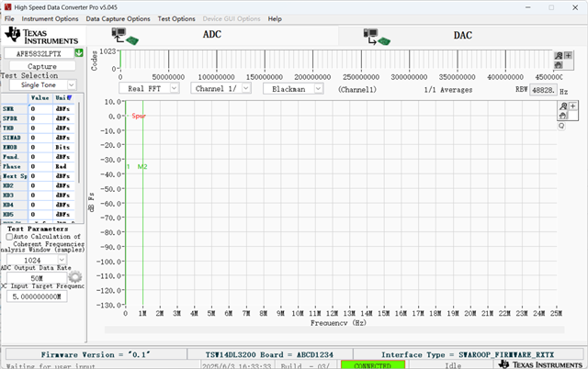Click the small magnifier below FFT plot palette
The height and width of the screenshot is (369, 588).
[x=561, y=126]
